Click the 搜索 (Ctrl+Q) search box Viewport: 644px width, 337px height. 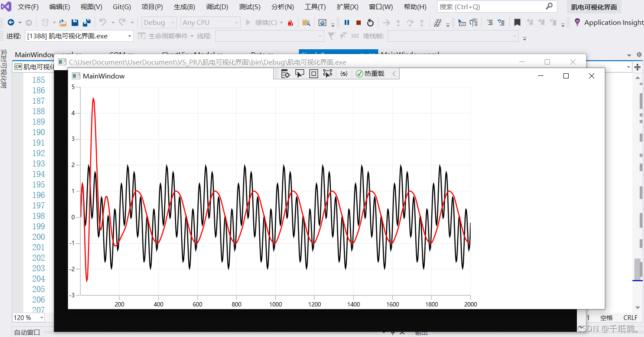(x=497, y=7)
